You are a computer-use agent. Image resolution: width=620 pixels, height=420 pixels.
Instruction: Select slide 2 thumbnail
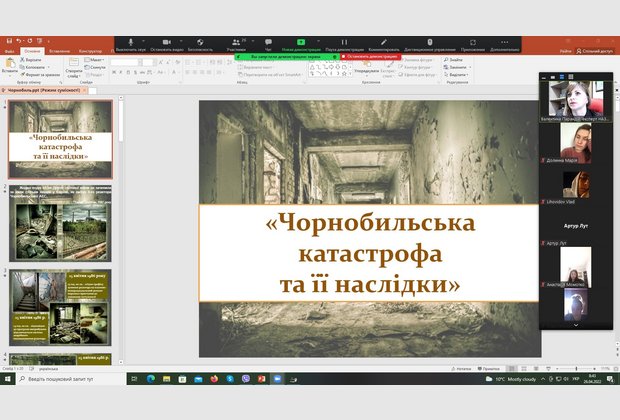[60, 223]
